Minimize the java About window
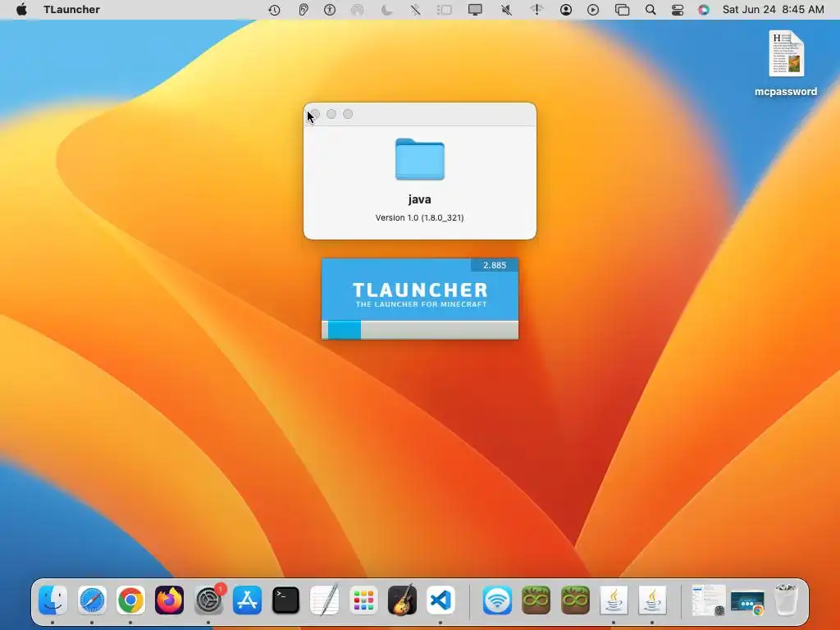Image resolution: width=840 pixels, height=630 pixels. (x=331, y=114)
